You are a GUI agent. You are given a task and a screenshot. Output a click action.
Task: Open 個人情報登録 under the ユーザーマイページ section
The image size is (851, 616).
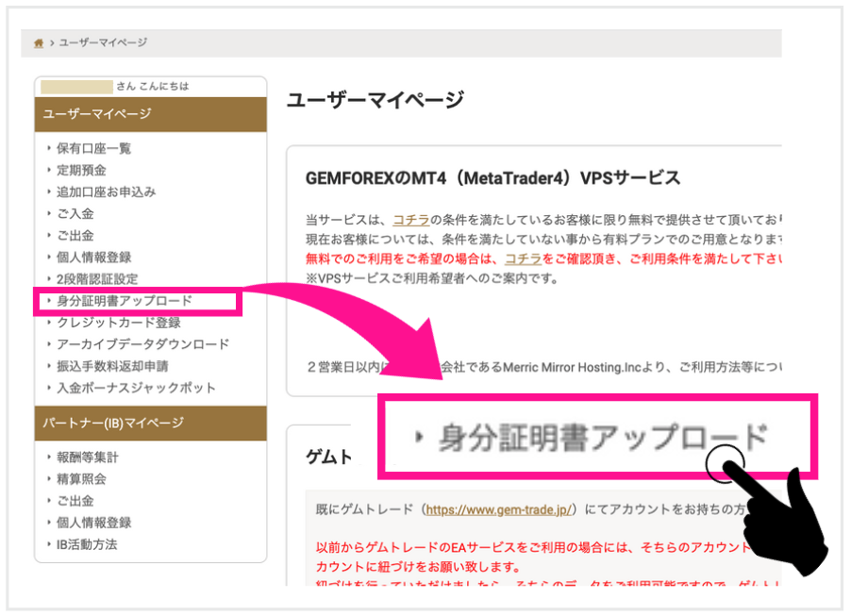[94, 258]
